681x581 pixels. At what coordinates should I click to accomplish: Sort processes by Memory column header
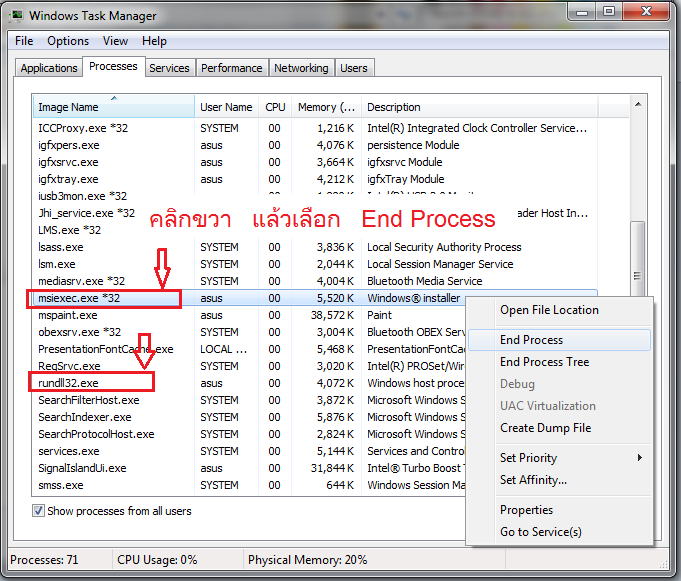[x=324, y=107]
